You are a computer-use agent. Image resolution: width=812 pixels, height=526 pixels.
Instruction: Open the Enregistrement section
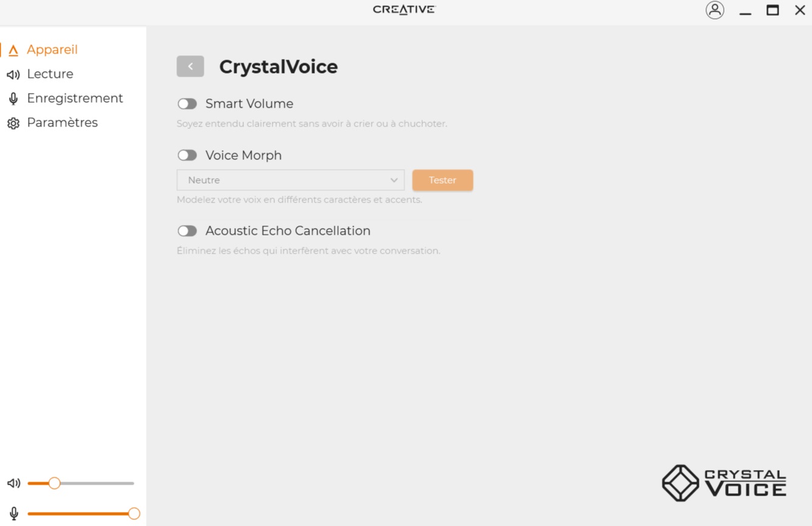(x=75, y=99)
